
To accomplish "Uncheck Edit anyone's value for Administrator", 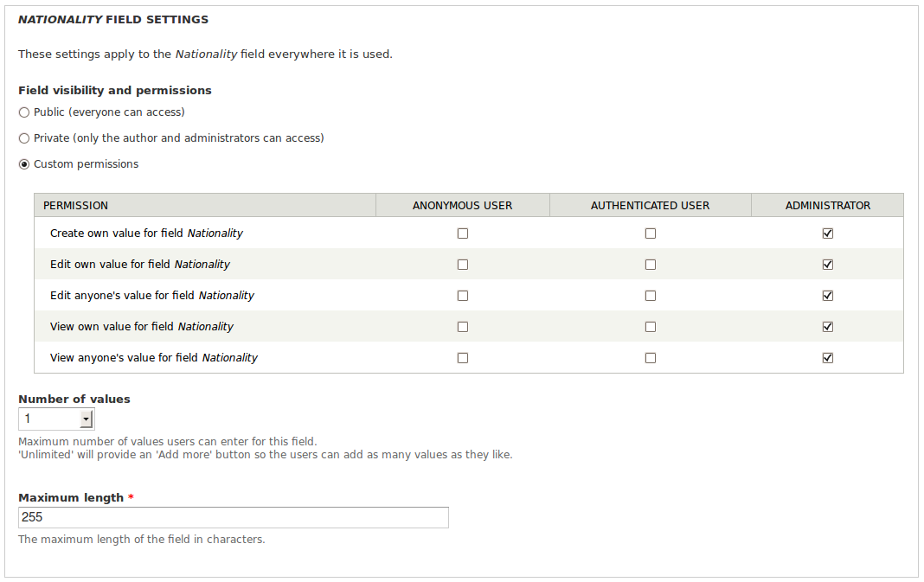I will click(828, 296).
